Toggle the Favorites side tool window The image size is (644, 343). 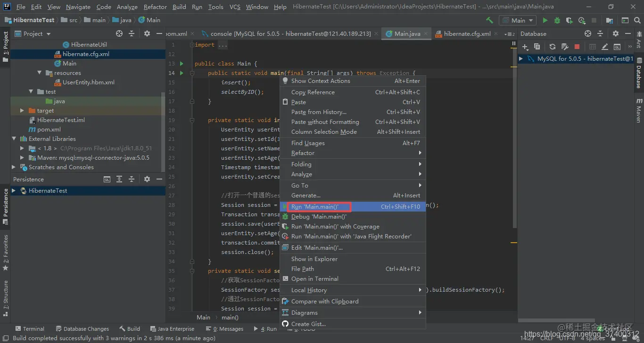point(5,253)
